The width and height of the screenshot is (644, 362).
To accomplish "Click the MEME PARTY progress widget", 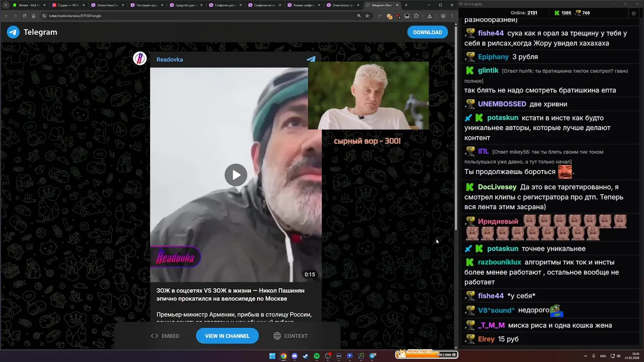I will 427,354.
